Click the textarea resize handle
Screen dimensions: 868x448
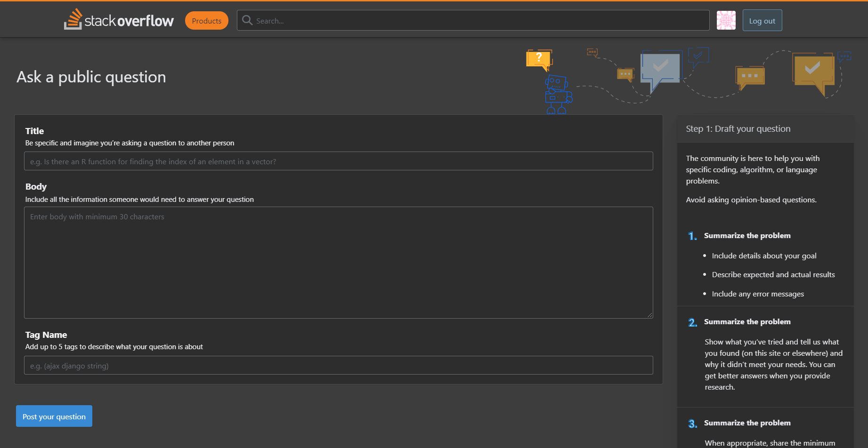tap(650, 315)
